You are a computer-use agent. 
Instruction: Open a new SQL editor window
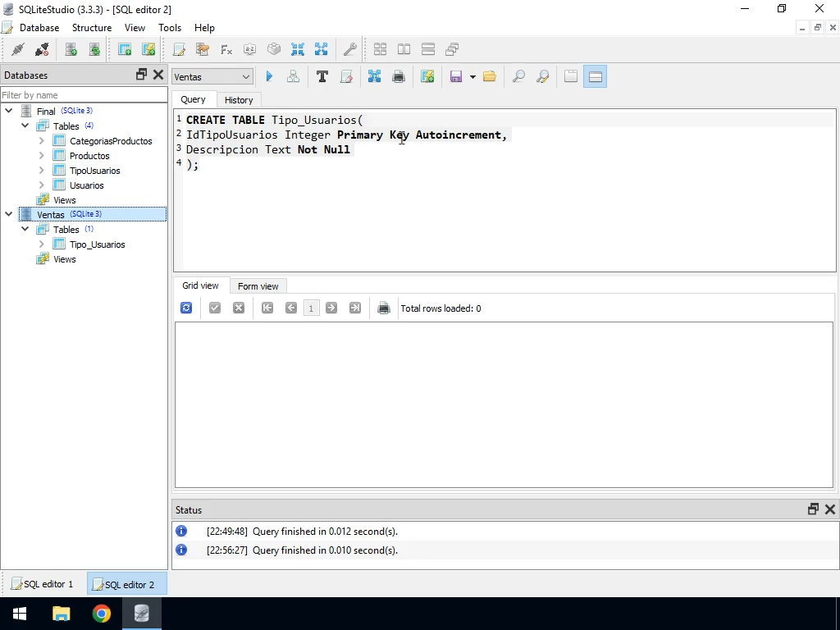[179, 49]
